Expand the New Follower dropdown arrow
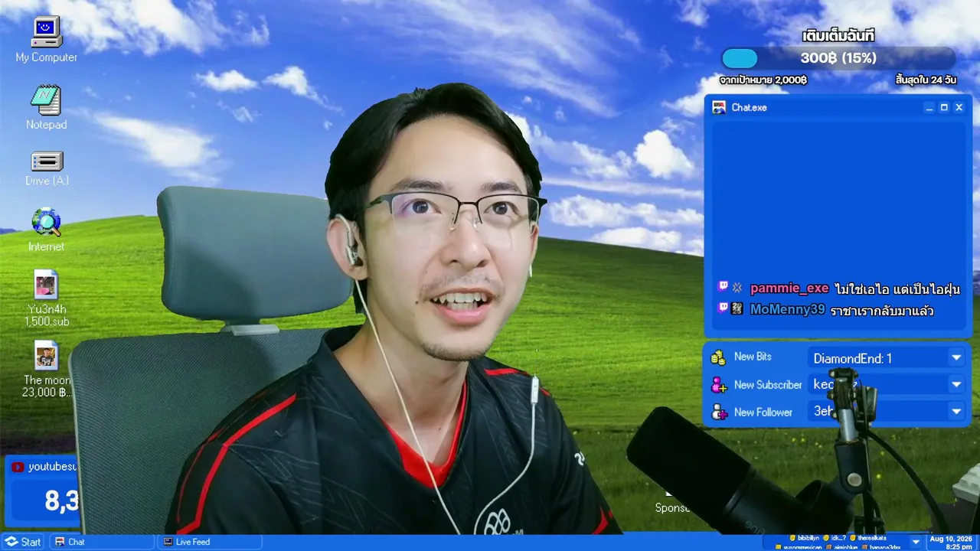The image size is (980, 551). pyautogui.click(x=956, y=412)
